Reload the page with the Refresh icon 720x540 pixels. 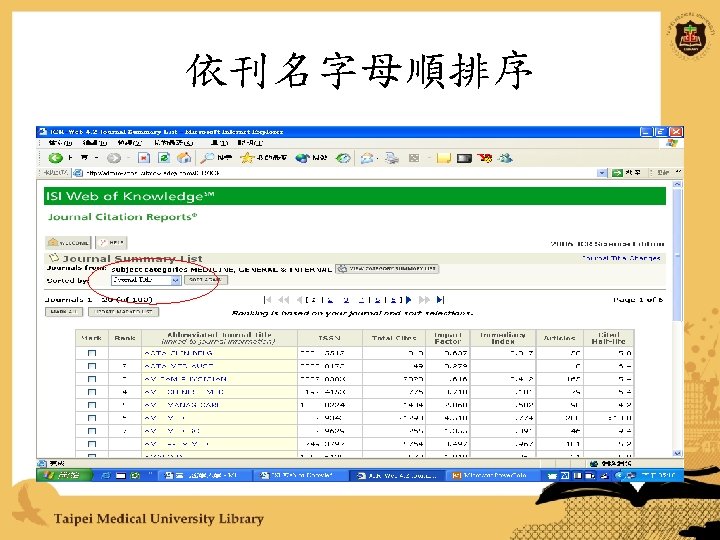(x=164, y=158)
